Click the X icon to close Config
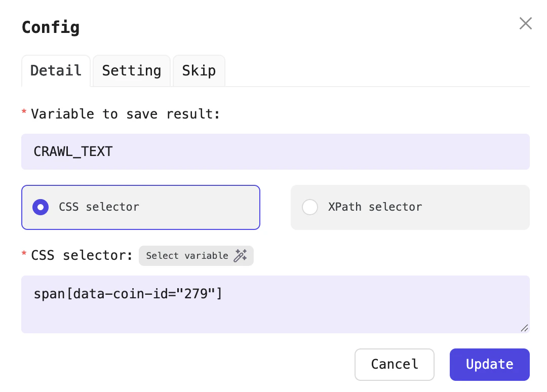547x392 pixels. coord(525,23)
